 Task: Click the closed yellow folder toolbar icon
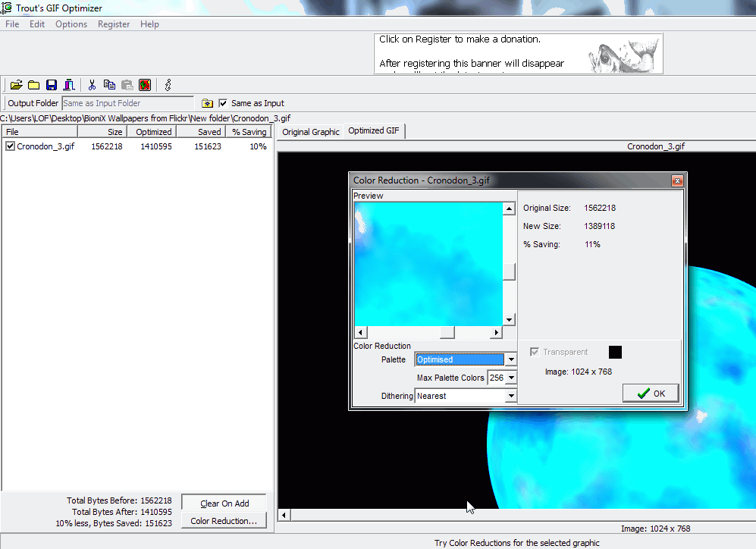pyautogui.click(x=34, y=86)
